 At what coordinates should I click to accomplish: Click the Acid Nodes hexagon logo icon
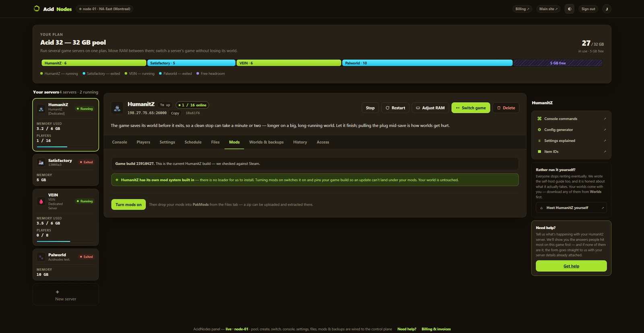pyautogui.click(x=37, y=8)
